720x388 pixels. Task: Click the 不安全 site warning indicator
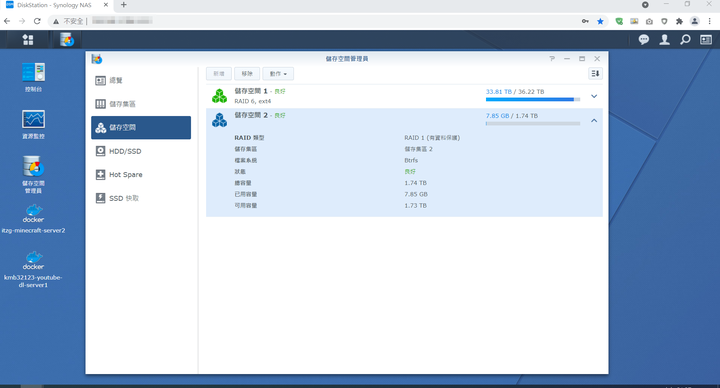pos(69,21)
